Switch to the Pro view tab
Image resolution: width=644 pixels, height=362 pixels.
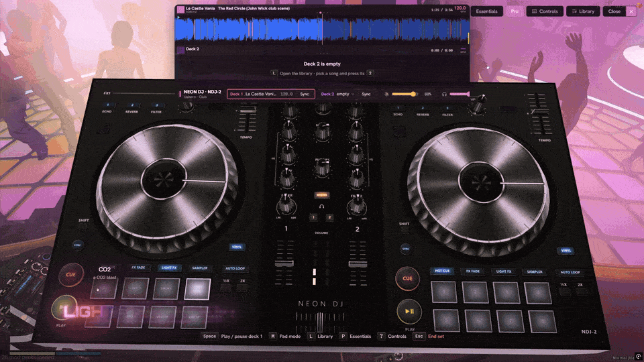click(x=515, y=11)
